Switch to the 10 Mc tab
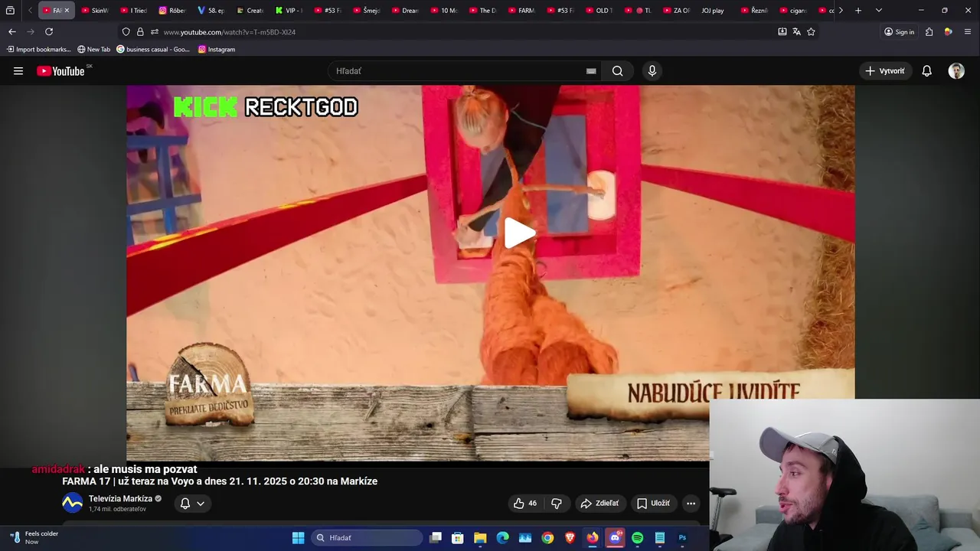980x551 pixels. point(444,10)
